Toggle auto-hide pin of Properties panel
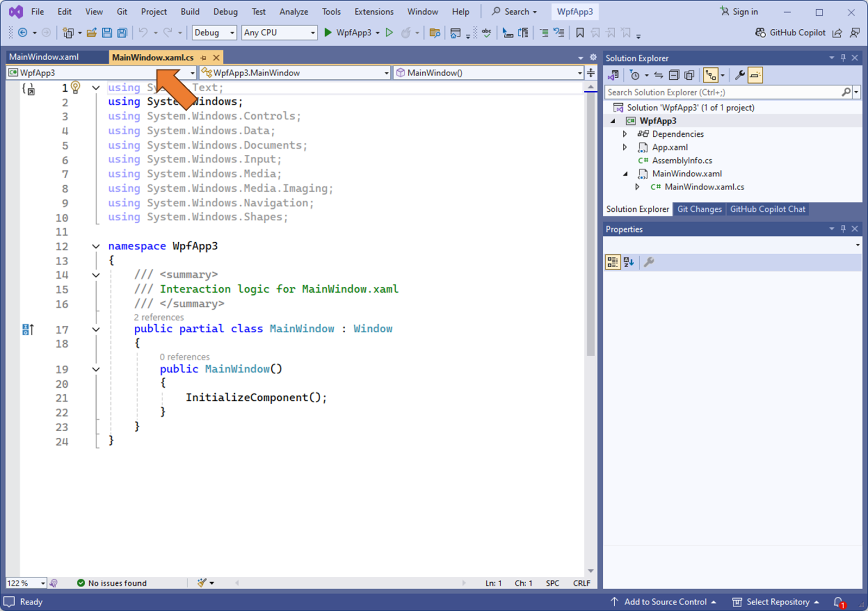Viewport: 868px width, 611px height. tap(844, 229)
